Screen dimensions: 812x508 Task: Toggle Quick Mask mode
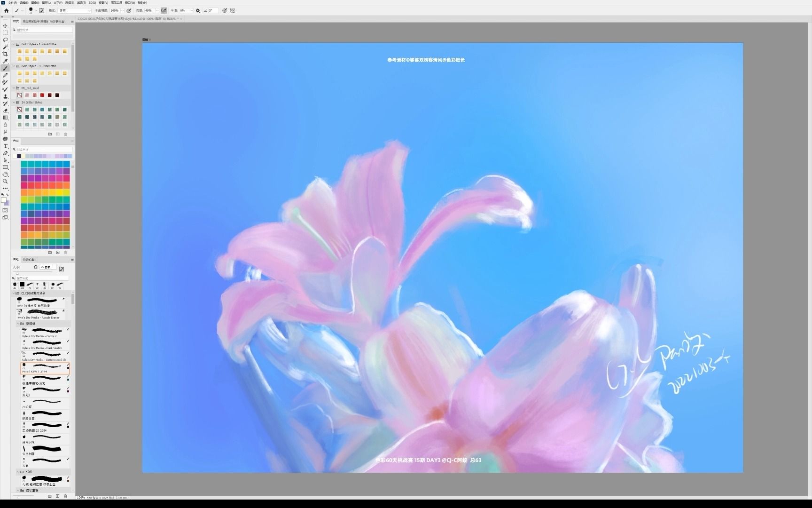click(x=5, y=210)
